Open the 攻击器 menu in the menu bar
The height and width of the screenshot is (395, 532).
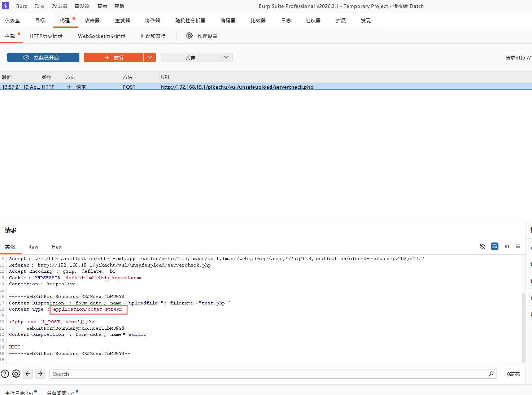point(60,6)
